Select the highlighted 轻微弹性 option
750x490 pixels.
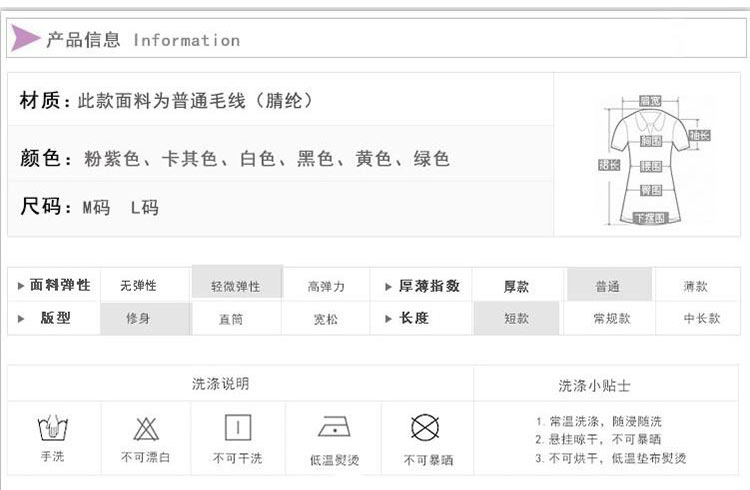coord(237,282)
